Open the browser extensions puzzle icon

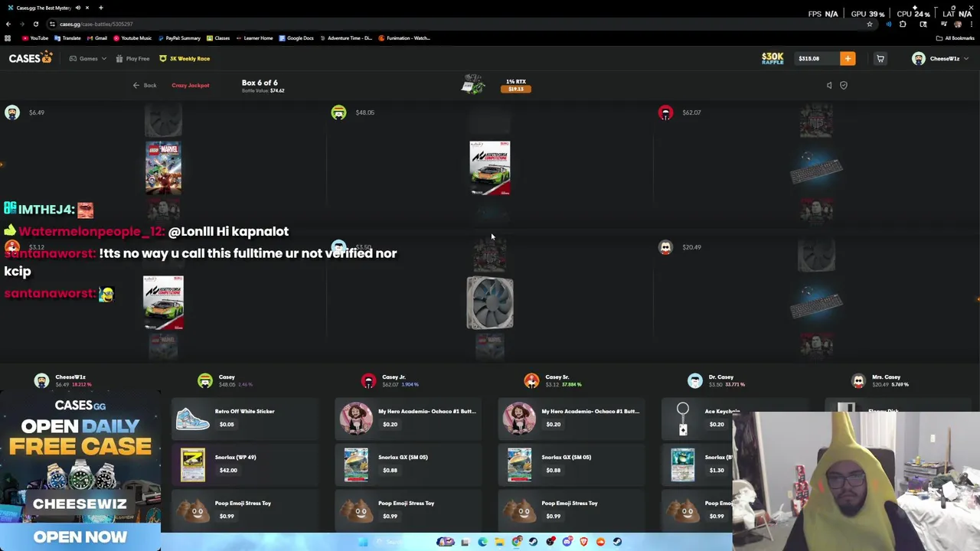tap(903, 24)
